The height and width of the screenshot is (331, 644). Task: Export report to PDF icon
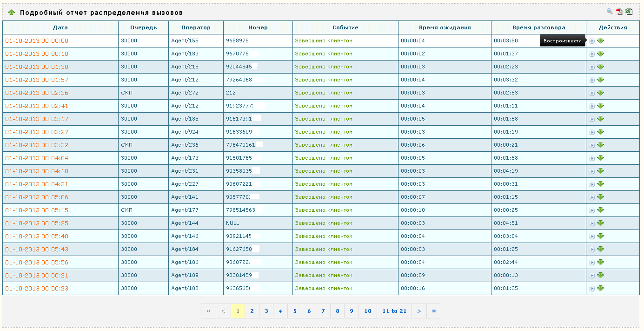[x=619, y=12]
